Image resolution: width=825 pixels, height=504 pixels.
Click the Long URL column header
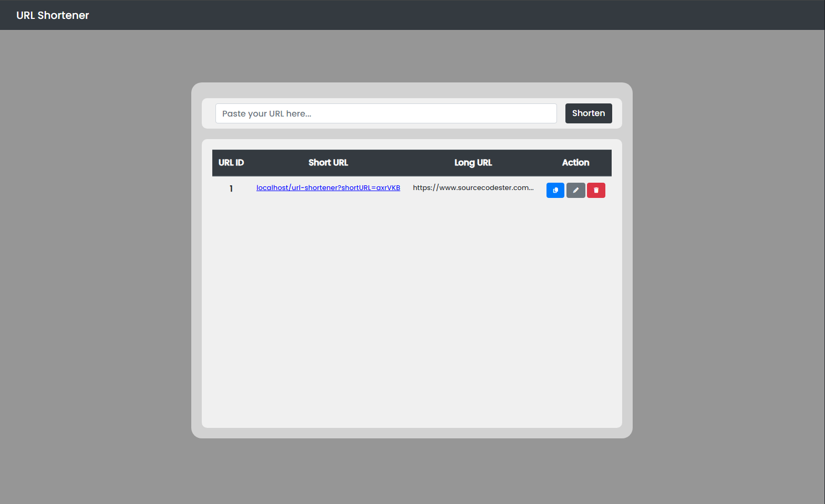473,163
